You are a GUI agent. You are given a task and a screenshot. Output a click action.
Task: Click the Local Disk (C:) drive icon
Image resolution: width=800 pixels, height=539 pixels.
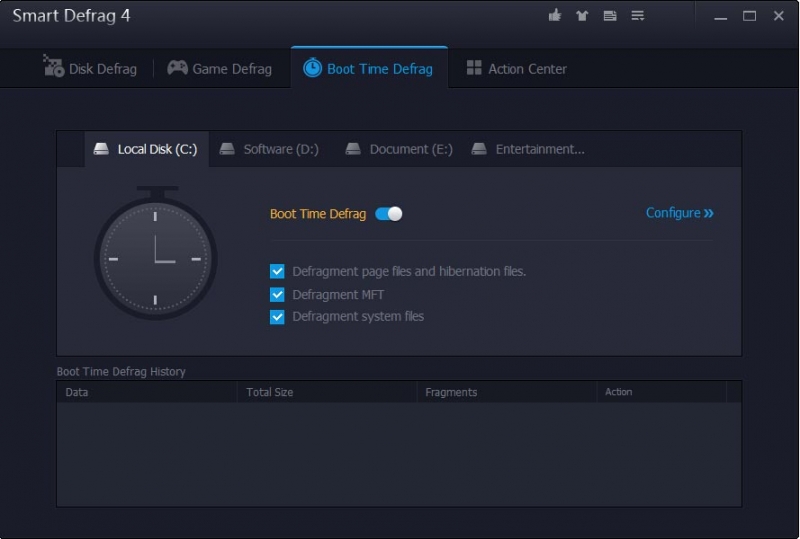coord(101,149)
